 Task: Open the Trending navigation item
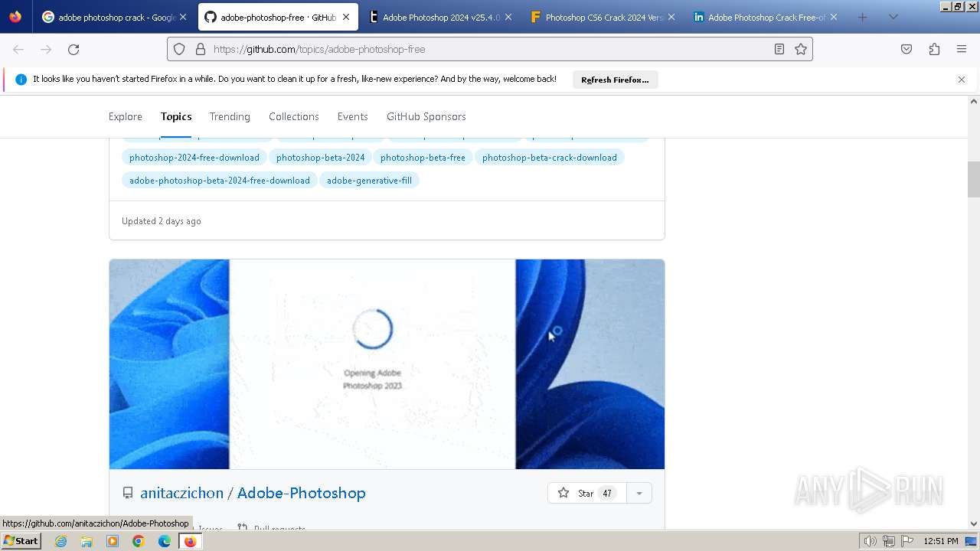click(230, 116)
